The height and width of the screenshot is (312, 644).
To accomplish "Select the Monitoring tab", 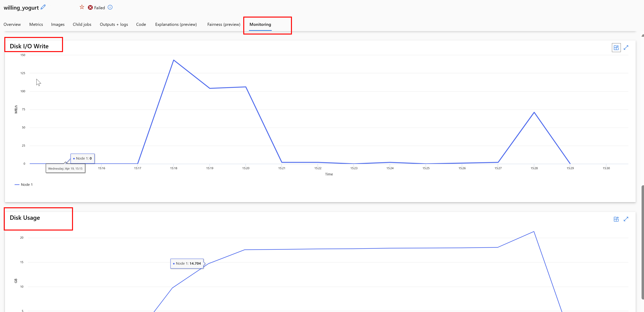I will pos(260,25).
